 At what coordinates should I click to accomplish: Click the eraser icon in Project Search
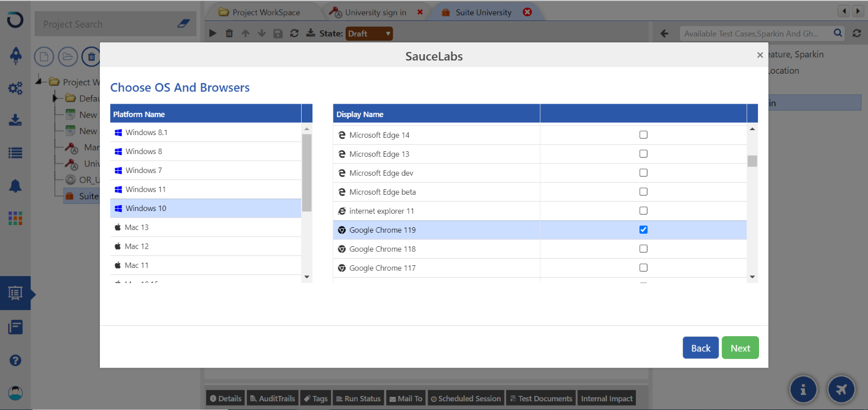pos(183,24)
